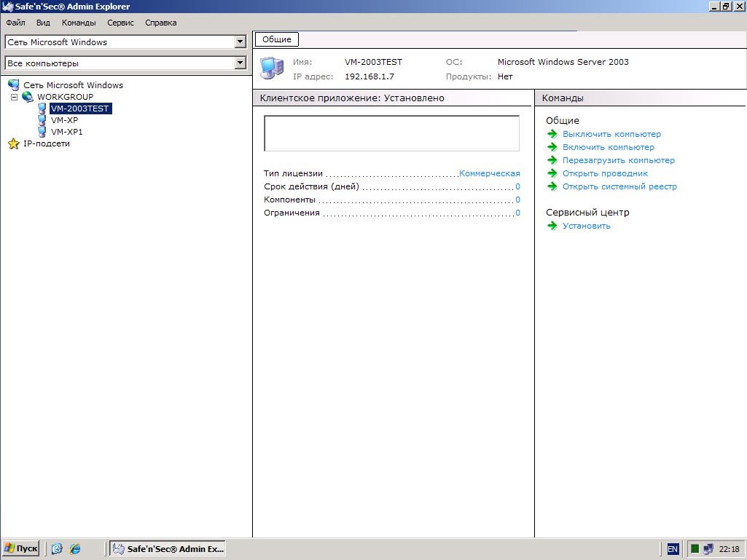This screenshot has width=747, height=560.
Task: Click green arrow next to Выключить компьютер
Action: [x=552, y=134]
